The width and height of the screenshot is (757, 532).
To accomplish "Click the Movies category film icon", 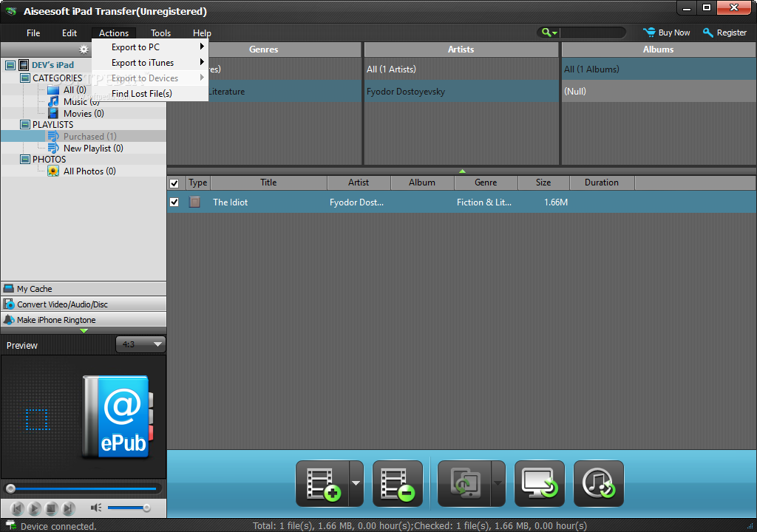I will pyautogui.click(x=53, y=114).
